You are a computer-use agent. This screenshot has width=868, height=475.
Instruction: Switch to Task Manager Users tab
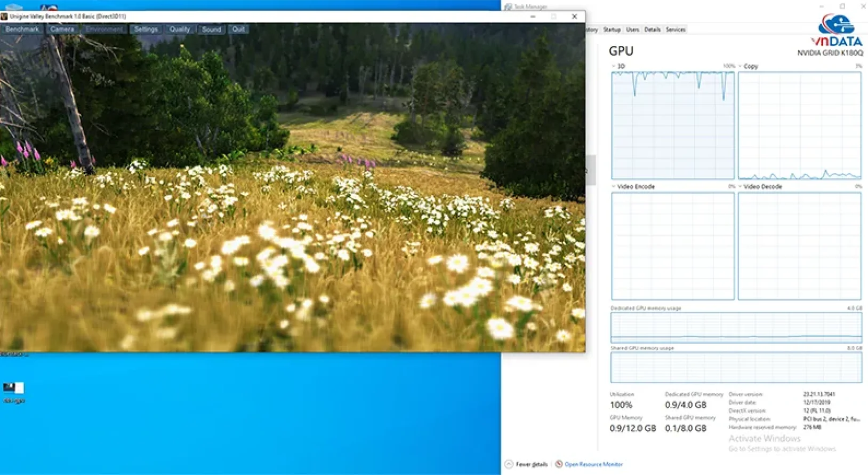click(x=633, y=30)
